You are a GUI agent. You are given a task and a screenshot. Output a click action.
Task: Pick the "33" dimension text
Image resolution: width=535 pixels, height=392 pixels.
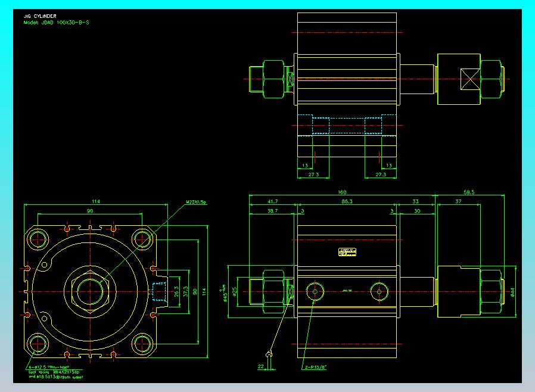click(415, 201)
